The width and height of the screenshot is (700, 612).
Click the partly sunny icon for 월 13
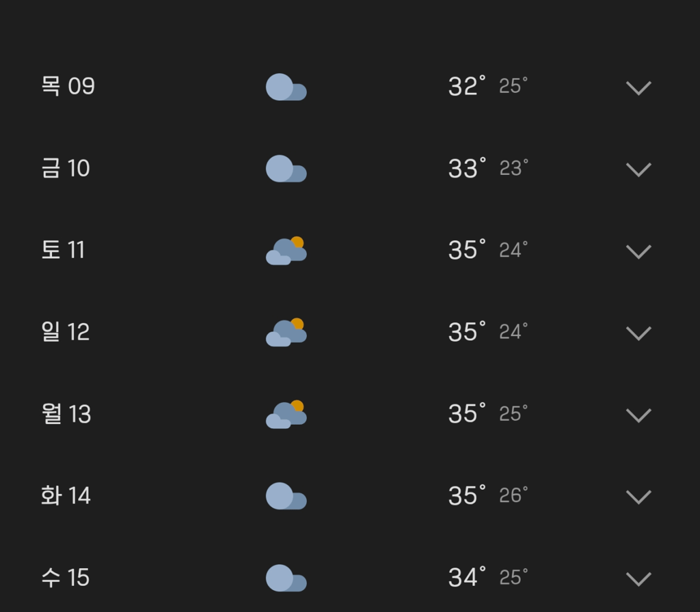(286, 415)
